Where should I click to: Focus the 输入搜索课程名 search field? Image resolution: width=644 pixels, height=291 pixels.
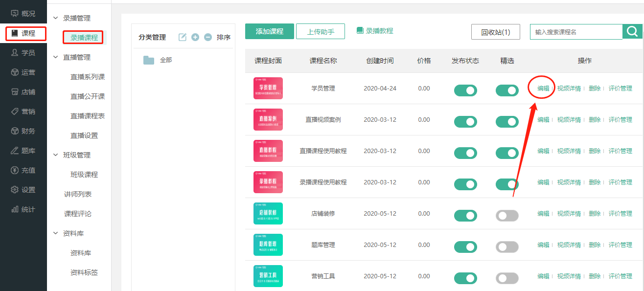click(x=576, y=32)
